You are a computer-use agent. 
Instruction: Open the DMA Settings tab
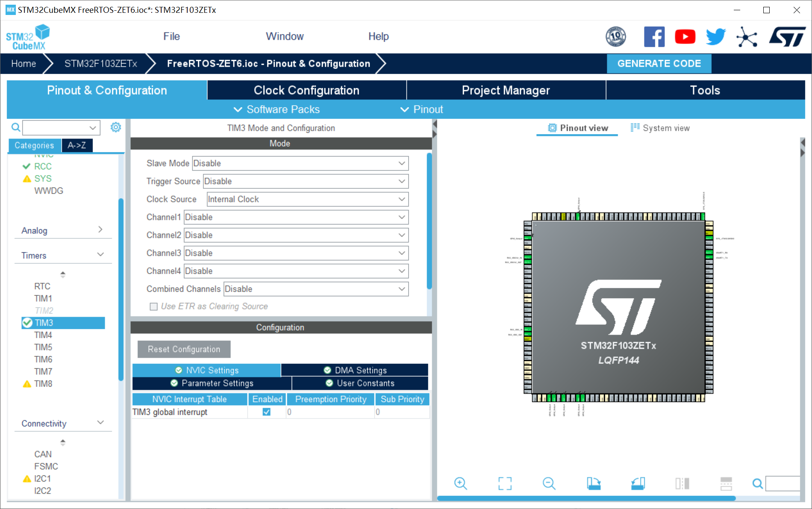click(x=355, y=370)
